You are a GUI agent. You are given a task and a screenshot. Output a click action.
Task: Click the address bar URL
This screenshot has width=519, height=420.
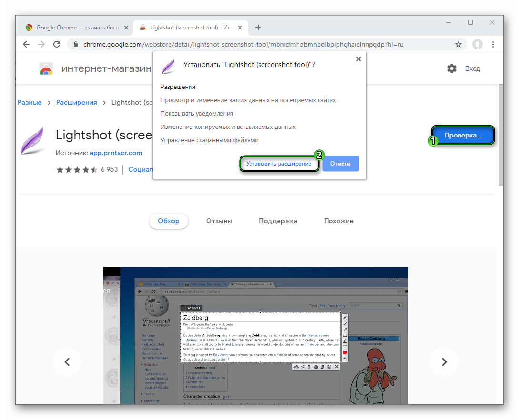point(243,44)
